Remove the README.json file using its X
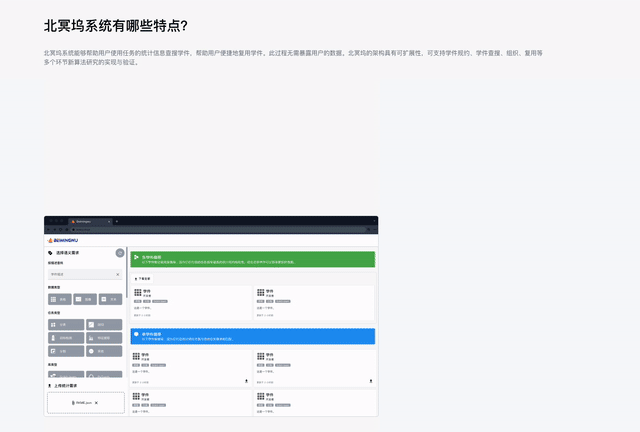The width and height of the screenshot is (640, 432). click(97, 402)
